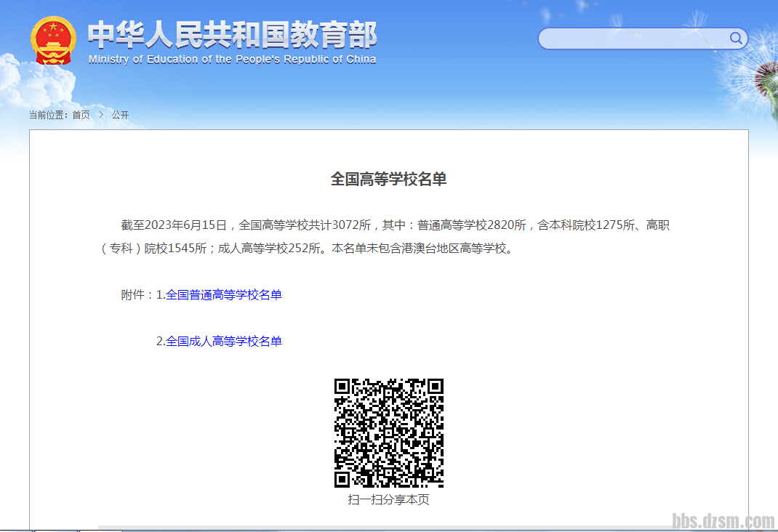Select 公开 in the breadcrumb
Image resolution: width=778 pixels, height=532 pixels.
coord(120,115)
